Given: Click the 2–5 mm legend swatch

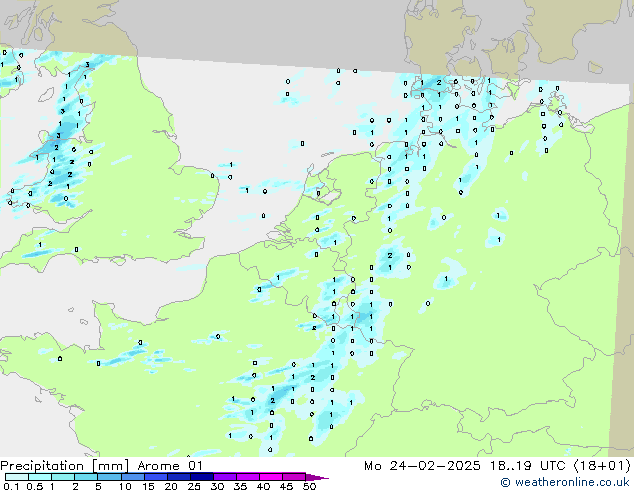Looking at the screenshot, I should click(x=86, y=477).
